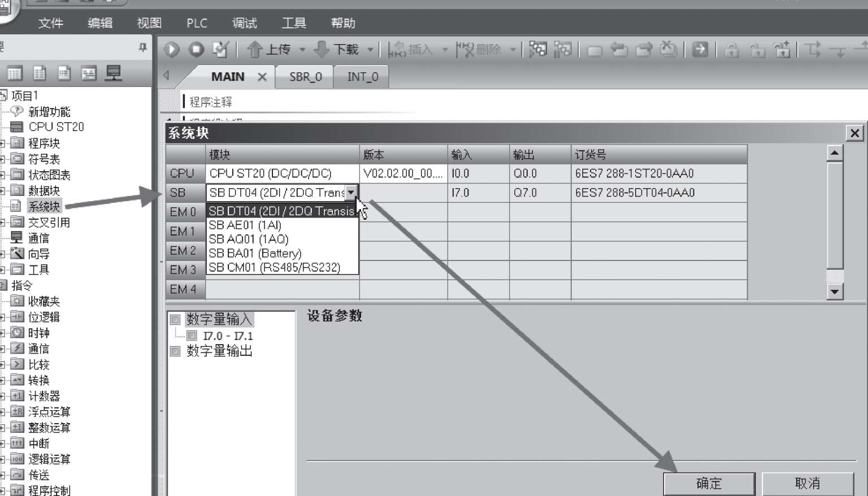This screenshot has height=496, width=868.
Task: Click the 上传 upload arrow button
Action: tap(269, 50)
